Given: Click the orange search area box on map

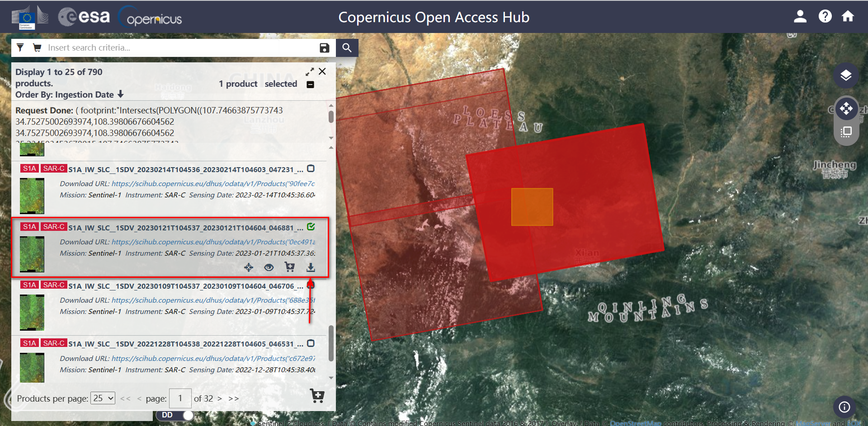Looking at the screenshot, I should click(532, 207).
